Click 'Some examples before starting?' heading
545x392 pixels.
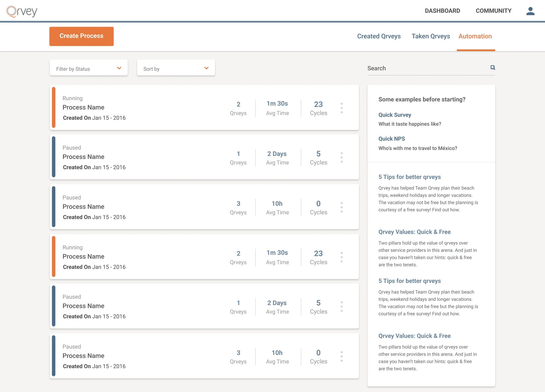point(422,99)
